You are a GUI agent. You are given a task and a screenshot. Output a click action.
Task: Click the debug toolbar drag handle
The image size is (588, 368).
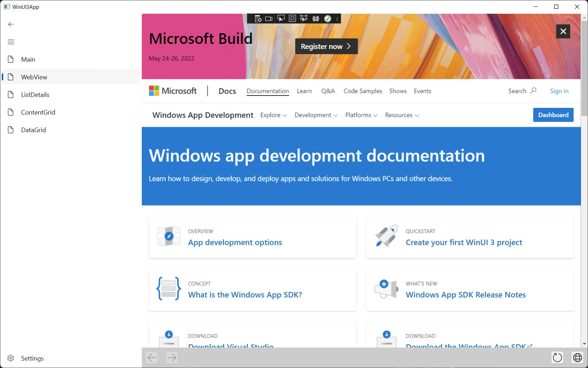pyautogui.click(x=250, y=19)
